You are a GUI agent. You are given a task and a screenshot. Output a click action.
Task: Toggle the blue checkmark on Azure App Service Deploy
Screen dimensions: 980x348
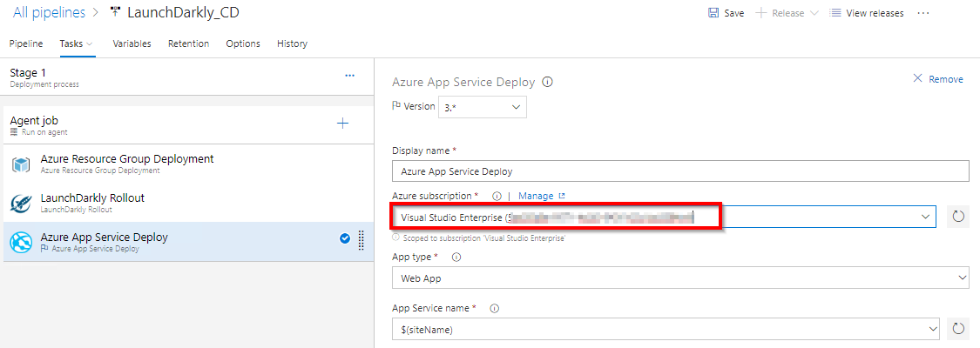click(344, 238)
